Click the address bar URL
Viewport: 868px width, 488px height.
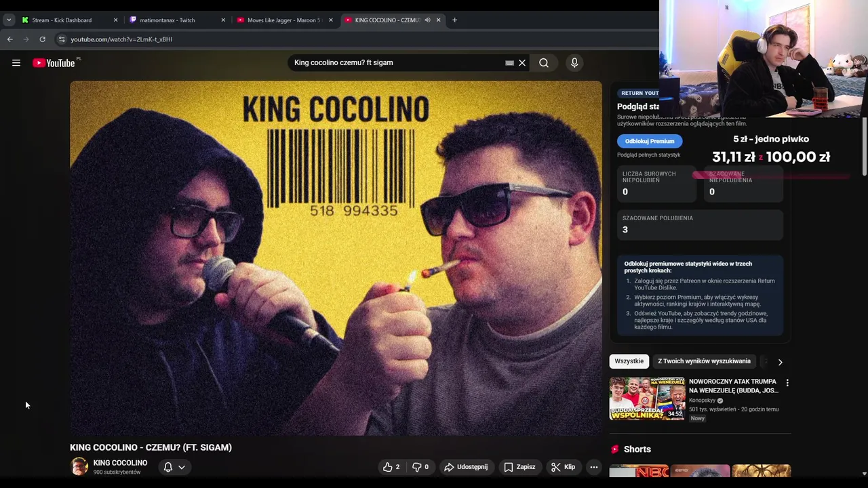click(x=121, y=39)
